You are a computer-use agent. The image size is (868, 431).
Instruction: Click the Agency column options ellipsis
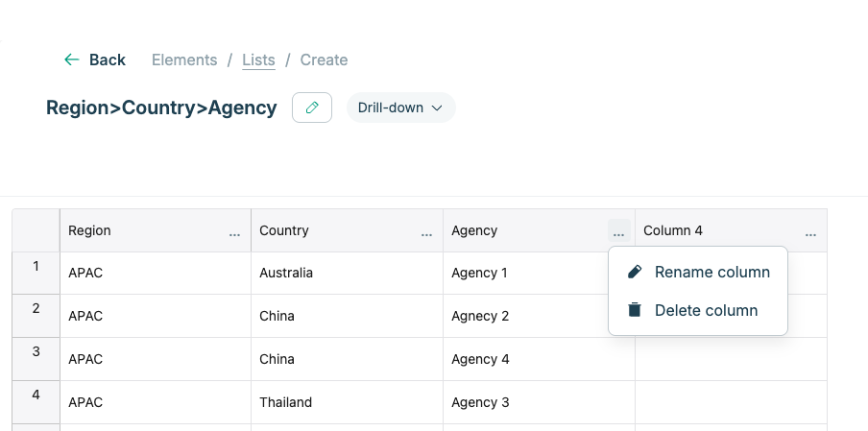619,231
